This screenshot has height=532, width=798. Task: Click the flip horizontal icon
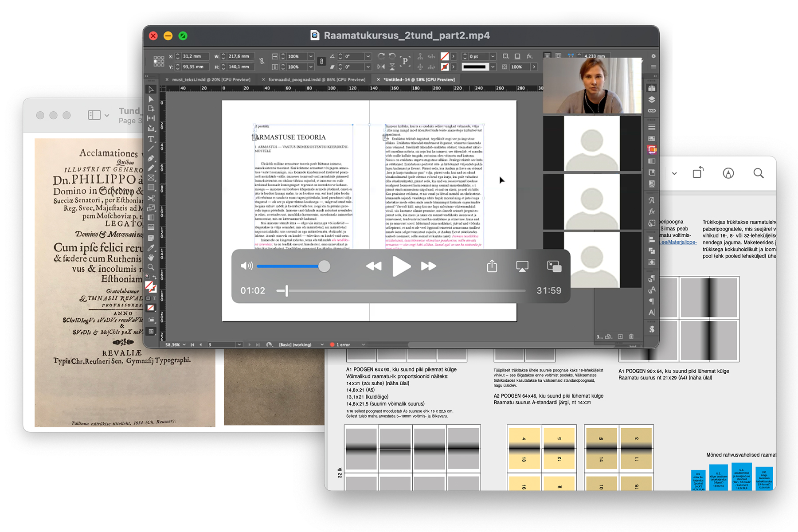pyautogui.click(x=381, y=67)
